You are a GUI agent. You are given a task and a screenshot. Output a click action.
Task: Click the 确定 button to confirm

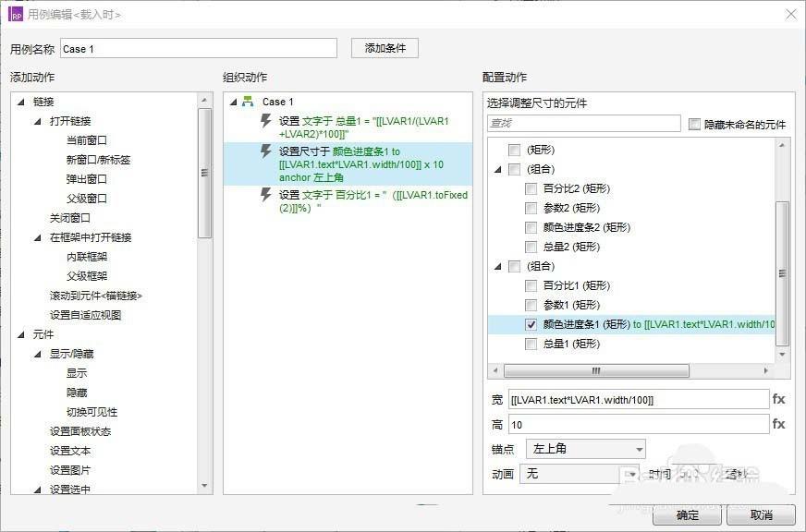[688, 514]
